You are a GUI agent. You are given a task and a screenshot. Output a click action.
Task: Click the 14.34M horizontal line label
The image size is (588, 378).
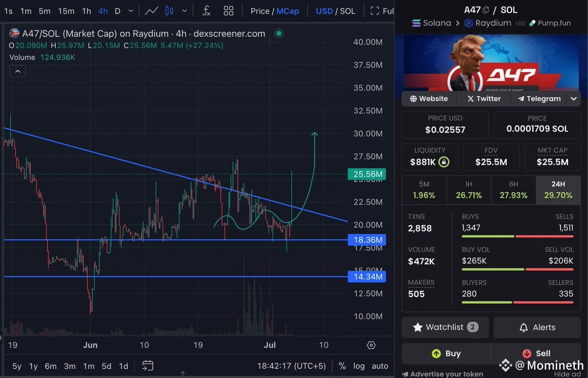tap(367, 277)
